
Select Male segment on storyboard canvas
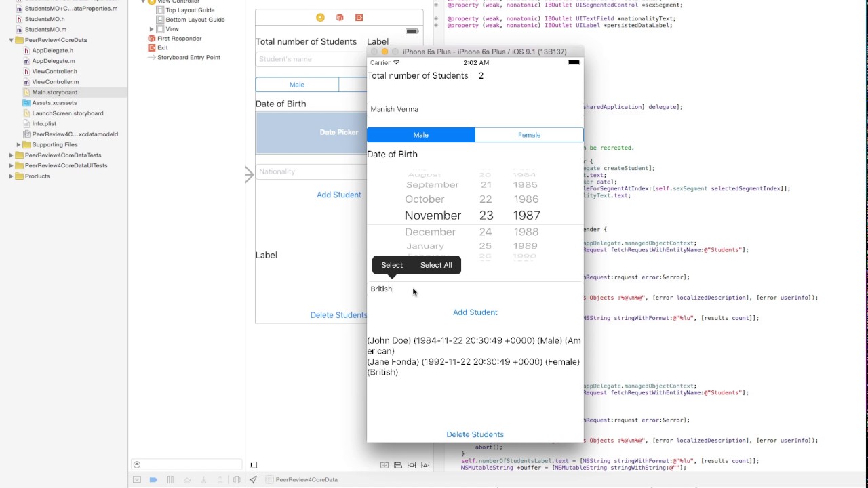click(297, 85)
